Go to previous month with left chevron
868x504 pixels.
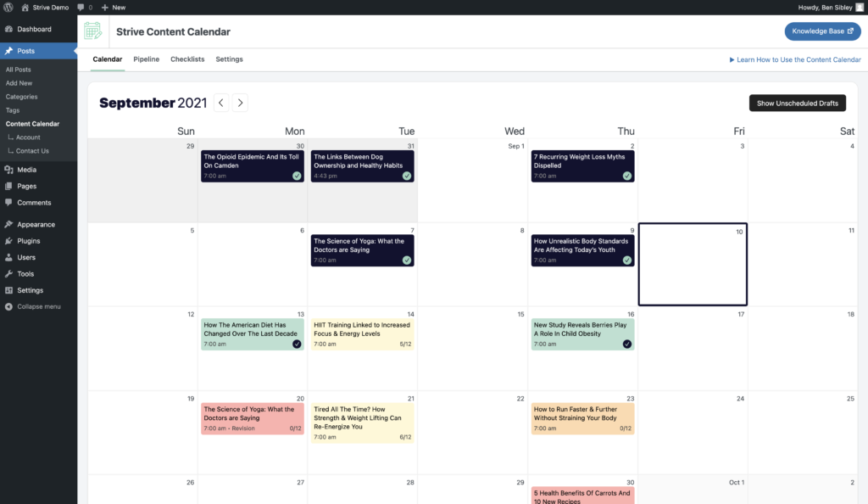coord(221,103)
